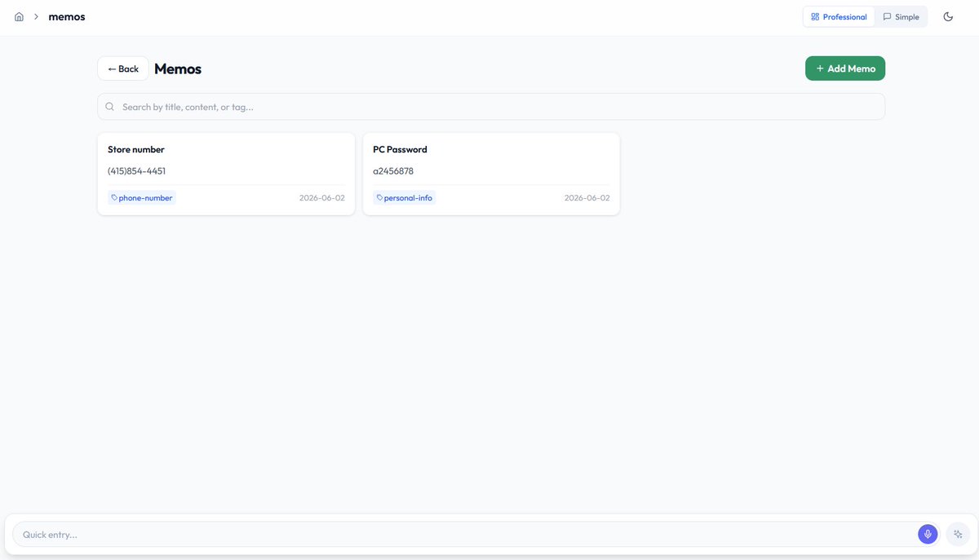Start voice input with microphone icon
Screen dimensions: 979x560
[x=928, y=534]
